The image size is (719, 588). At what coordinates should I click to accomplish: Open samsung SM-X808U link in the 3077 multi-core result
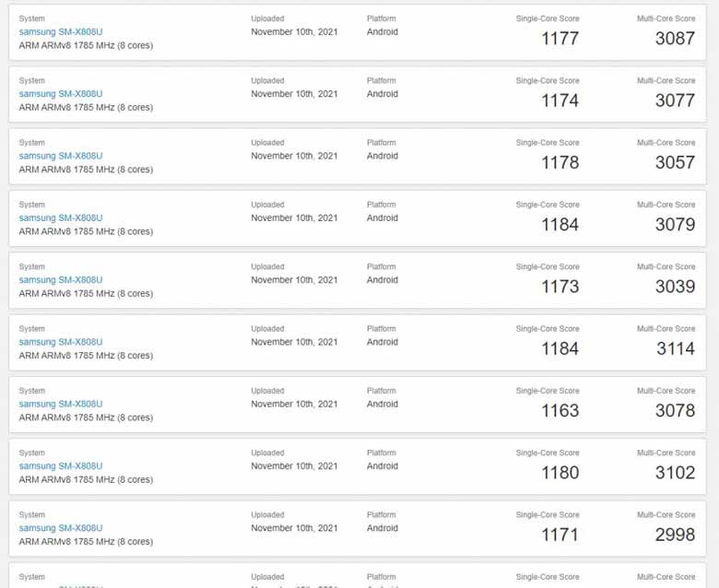(61, 94)
